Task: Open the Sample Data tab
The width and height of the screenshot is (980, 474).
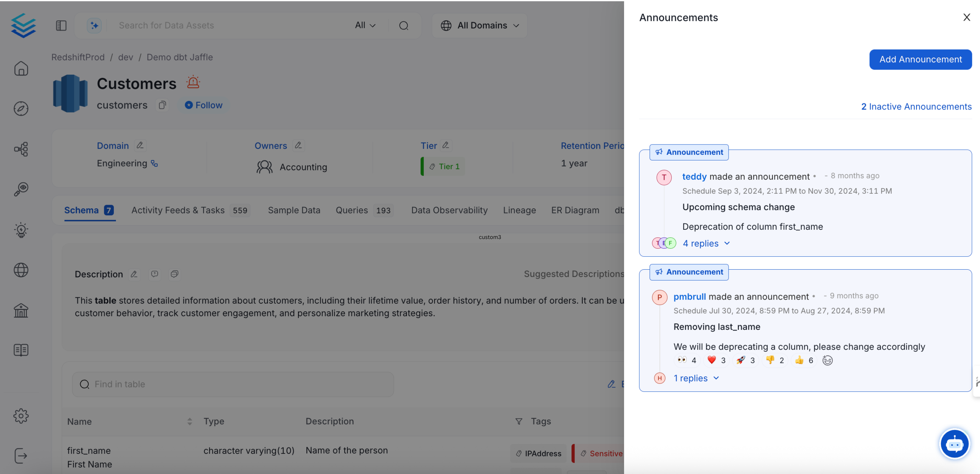Action: pos(294,210)
